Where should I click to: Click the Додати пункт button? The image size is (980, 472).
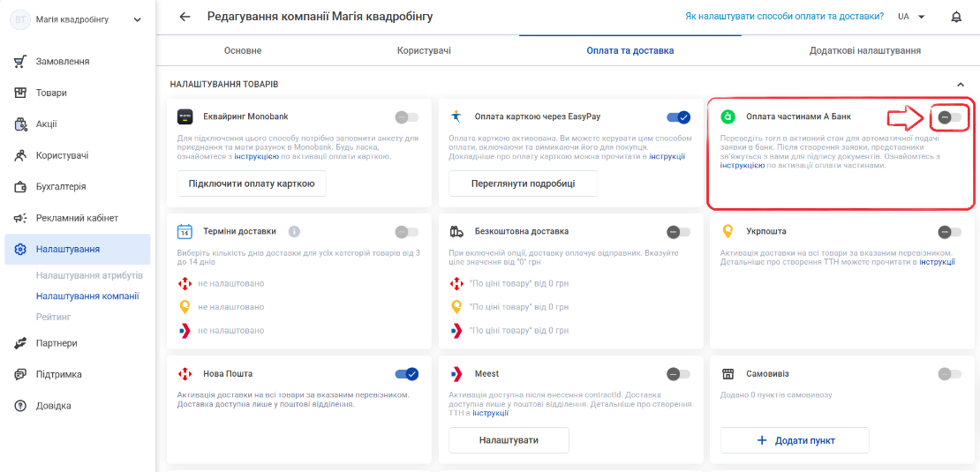click(795, 440)
